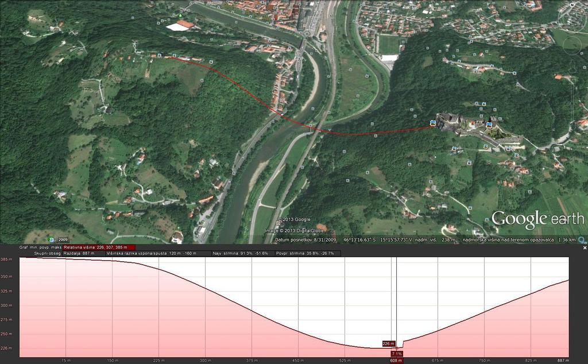Click the Povpr. strmina statistic
The image size is (588, 364).
click(x=305, y=253)
